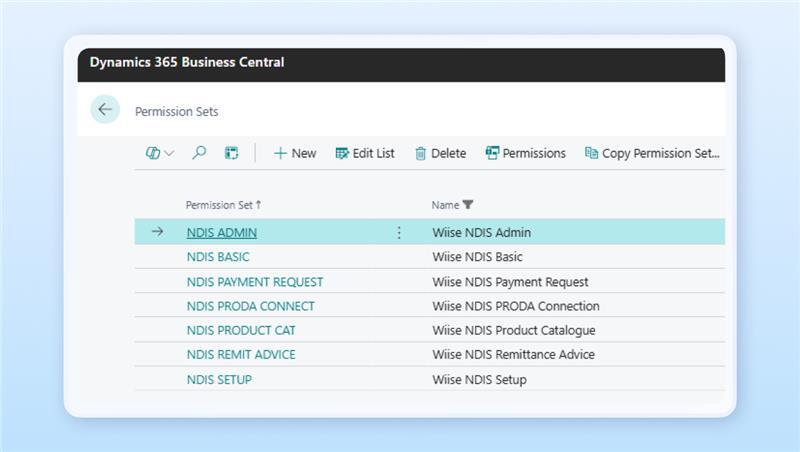Create a New permission set
Image resolution: width=800 pixels, height=452 pixels.
[x=294, y=153]
